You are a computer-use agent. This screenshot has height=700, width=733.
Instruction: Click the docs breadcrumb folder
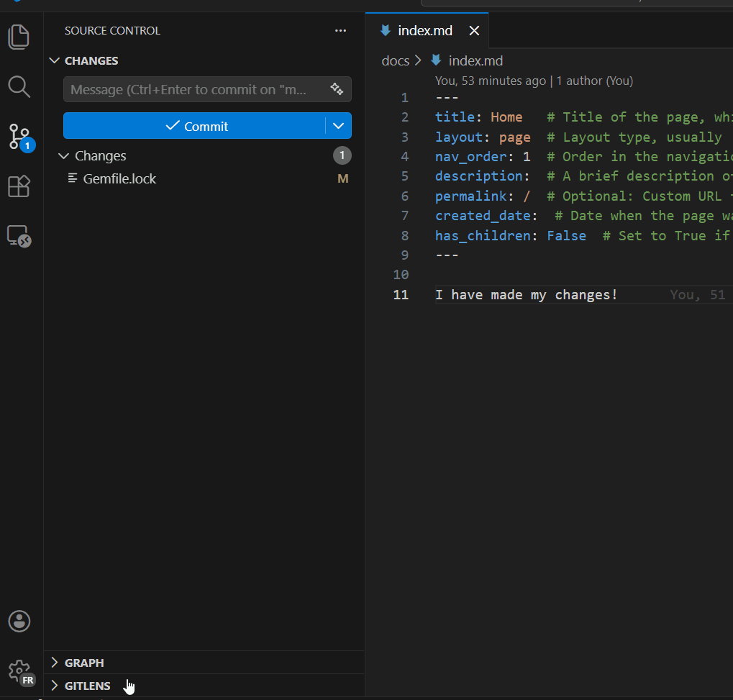(x=395, y=61)
